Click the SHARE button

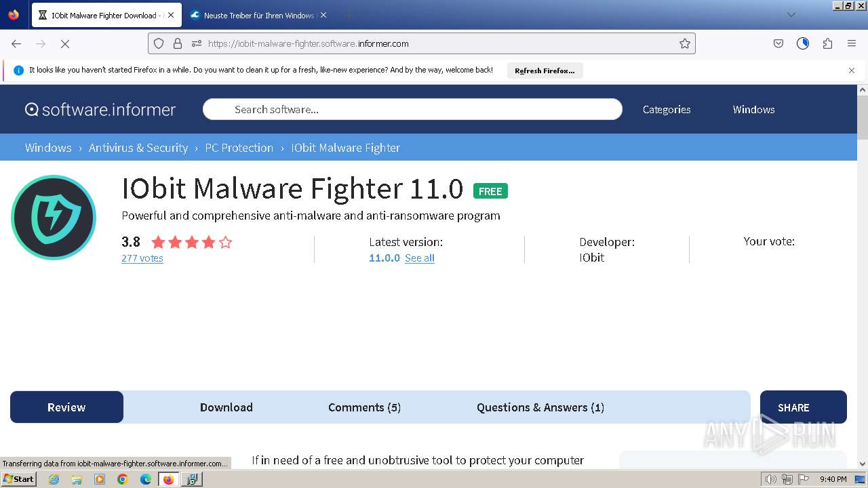click(804, 407)
